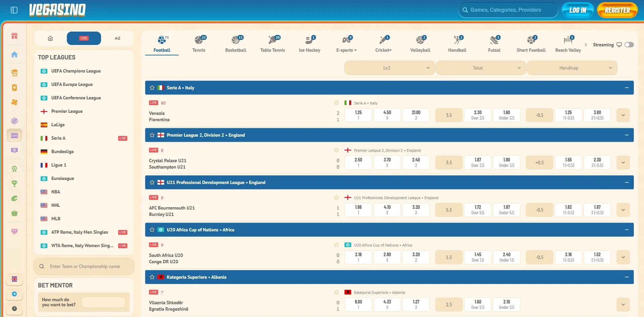This screenshot has height=317, width=644.
Task: Open the Bundesliga league link
Action: (x=62, y=151)
